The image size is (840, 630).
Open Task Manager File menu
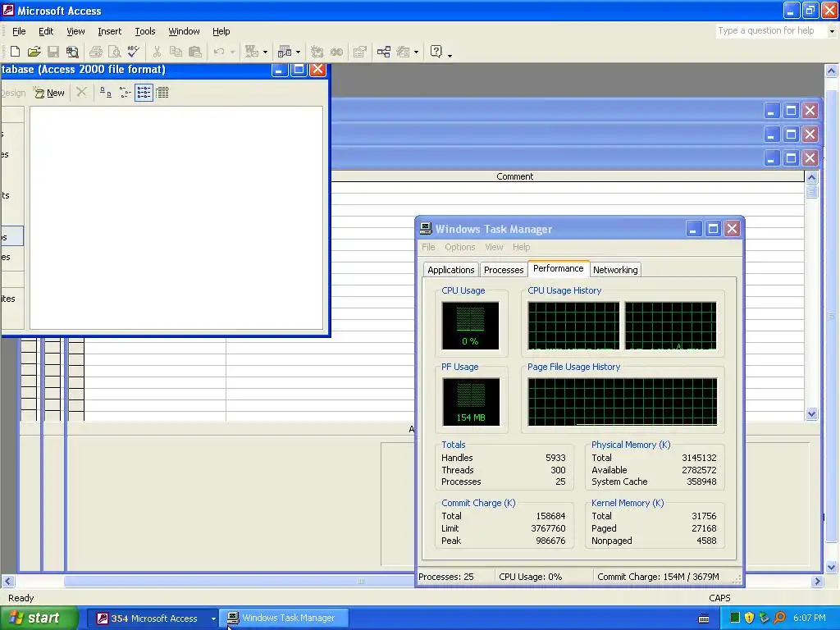[428, 247]
